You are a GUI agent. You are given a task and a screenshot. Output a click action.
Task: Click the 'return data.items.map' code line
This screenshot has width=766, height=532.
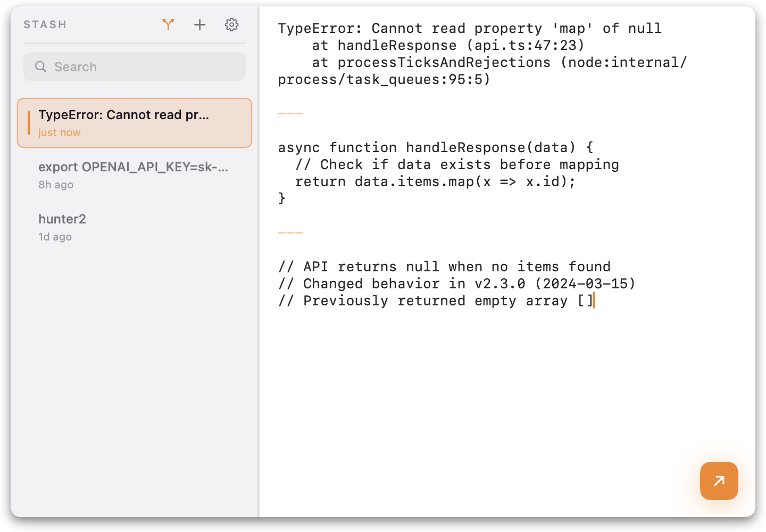point(435,181)
